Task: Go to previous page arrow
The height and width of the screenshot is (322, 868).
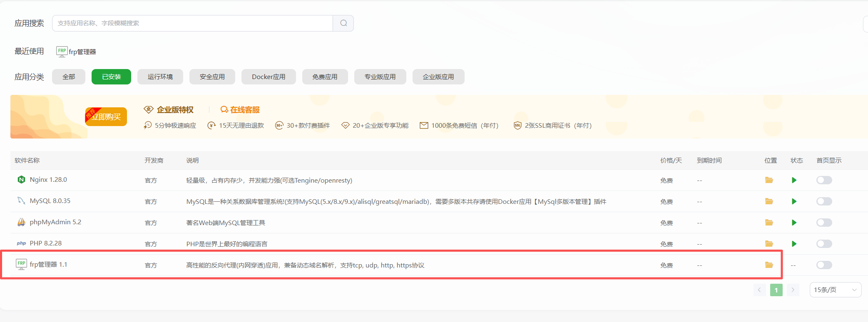Action: pos(759,290)
